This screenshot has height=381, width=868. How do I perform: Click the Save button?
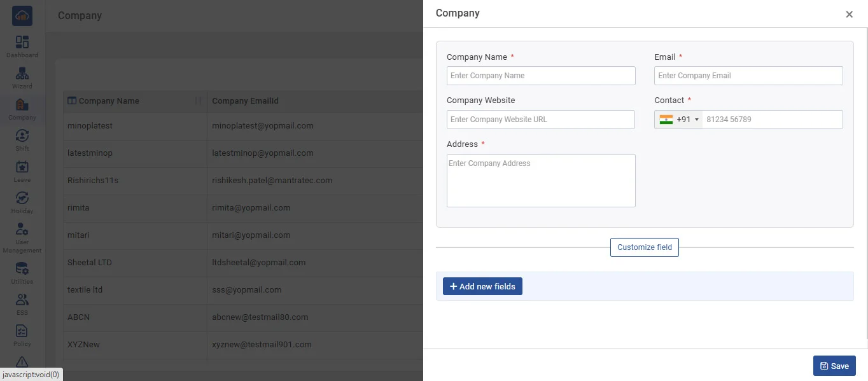(x=834, y=366)
